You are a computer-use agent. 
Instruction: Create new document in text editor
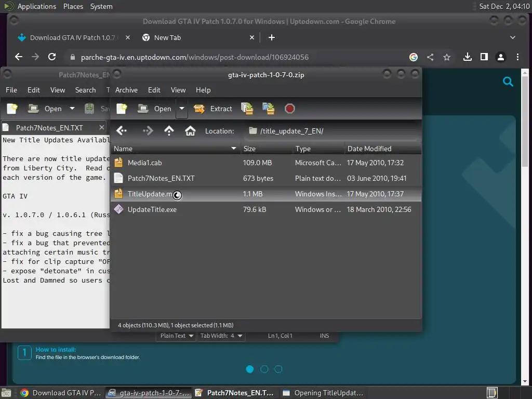(x=12, y=109)
